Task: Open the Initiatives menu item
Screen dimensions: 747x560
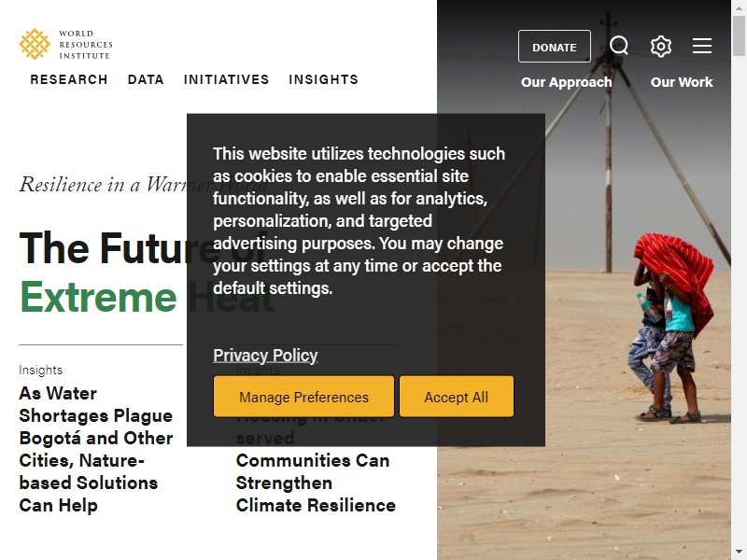Action: point(226,79)
